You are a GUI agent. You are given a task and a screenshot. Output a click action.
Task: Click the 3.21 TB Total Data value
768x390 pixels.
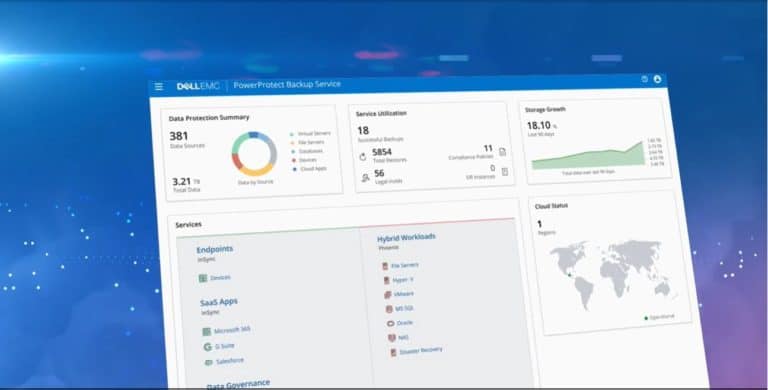(x=186, y=182)
